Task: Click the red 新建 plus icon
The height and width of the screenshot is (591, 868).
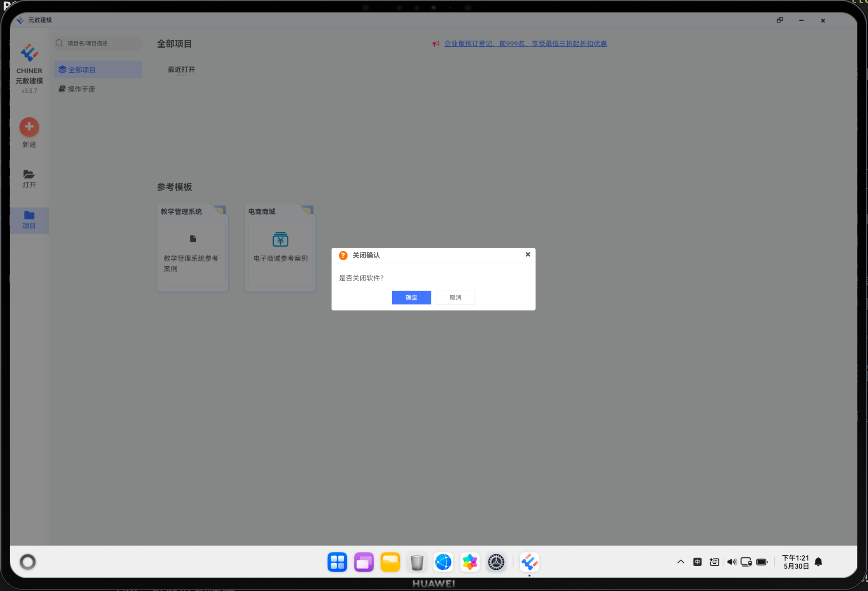Action: [29, 127]
